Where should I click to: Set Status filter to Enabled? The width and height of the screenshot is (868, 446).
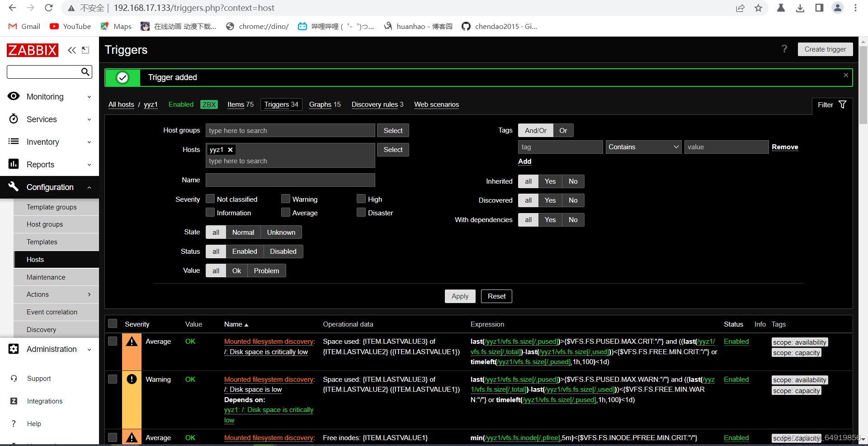click(245, 251)
